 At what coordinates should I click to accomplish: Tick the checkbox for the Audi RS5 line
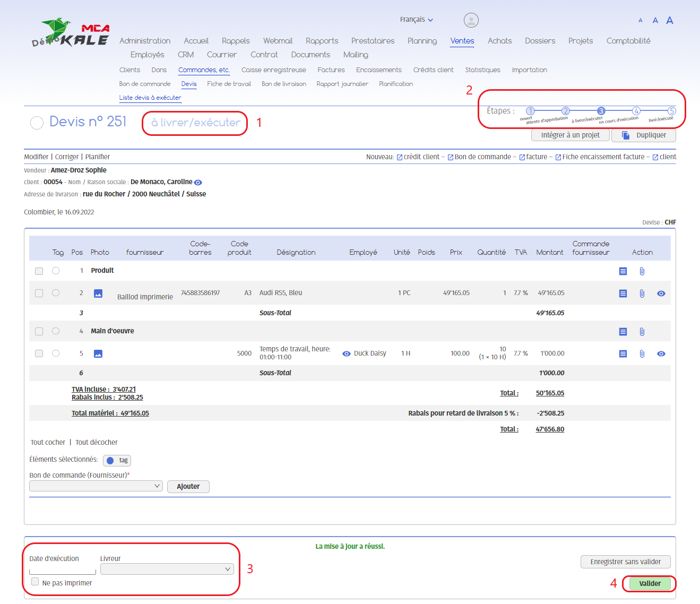[39, 293]
